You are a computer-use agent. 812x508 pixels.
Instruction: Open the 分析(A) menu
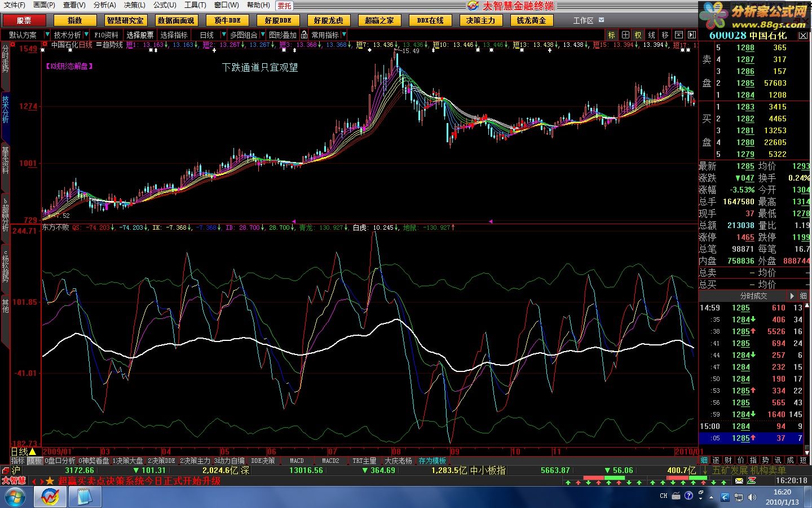pos(104,5)
